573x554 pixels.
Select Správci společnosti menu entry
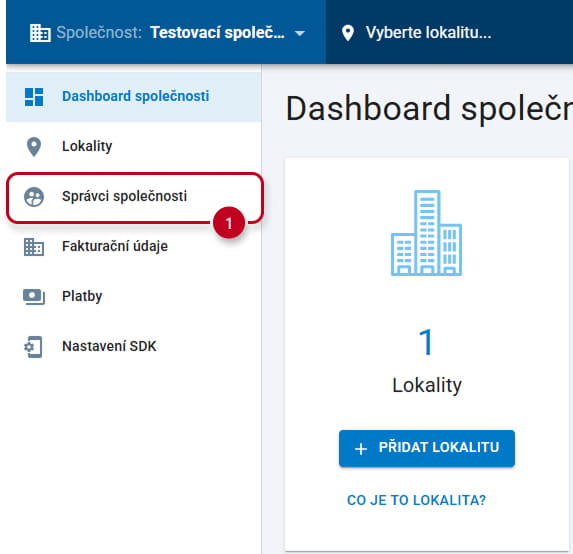point(134,197)
